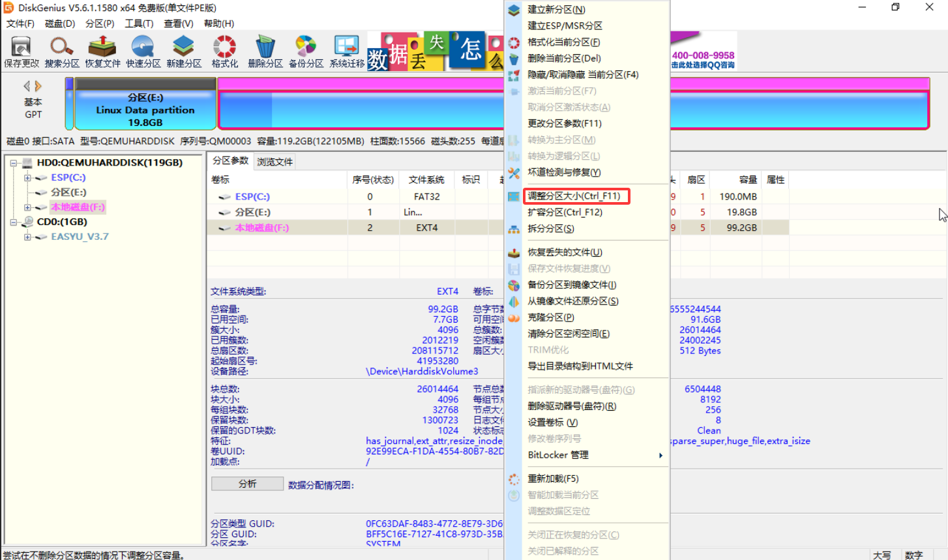Open the BitLocker 管理 submenu arrow

pos(660,455)
